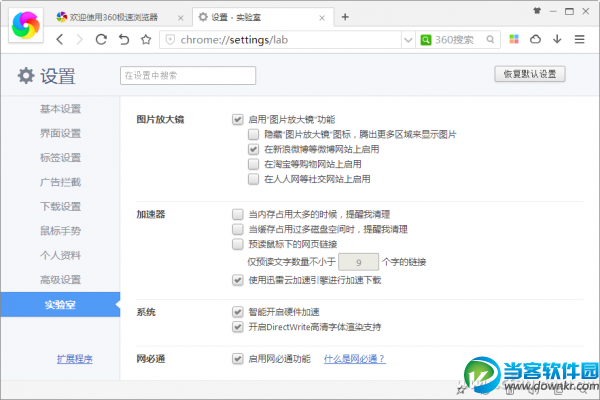Close the 360 welcome tab

(181, 18)
